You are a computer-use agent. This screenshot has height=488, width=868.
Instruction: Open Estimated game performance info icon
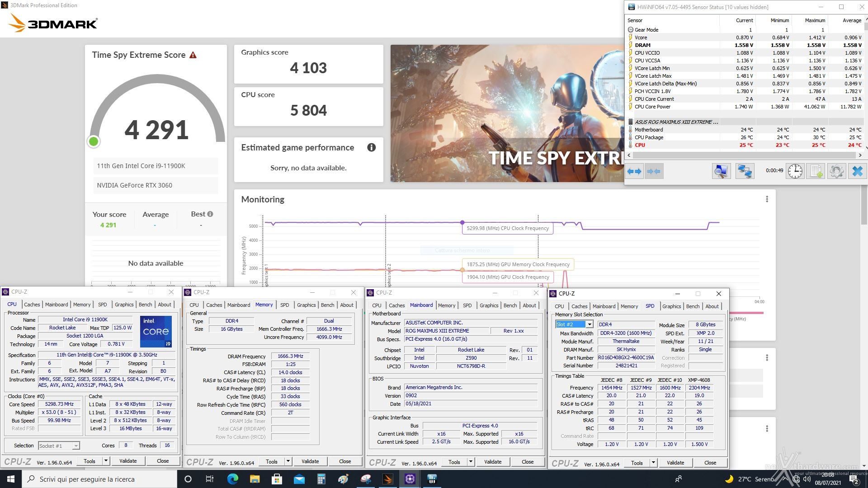(372, 147)
